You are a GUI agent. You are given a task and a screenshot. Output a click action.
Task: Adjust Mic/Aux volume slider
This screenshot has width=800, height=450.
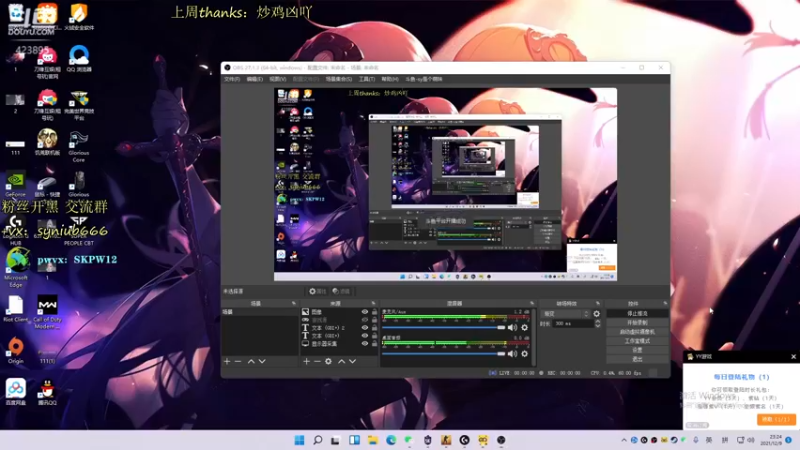(x=443, y=328)
